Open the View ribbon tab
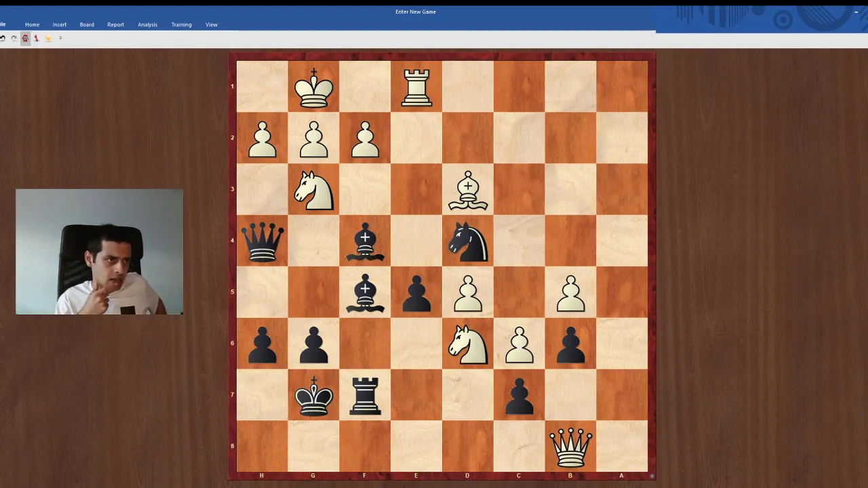The image size is (868, 488). 212,24
